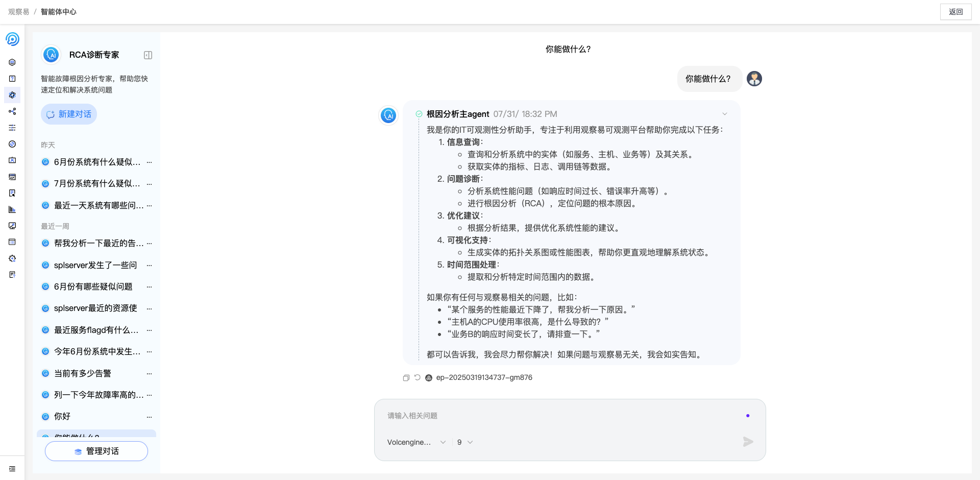Click the 管理对话 button
980x480 pixels.
pyautogui.click(x=96, y=451)
